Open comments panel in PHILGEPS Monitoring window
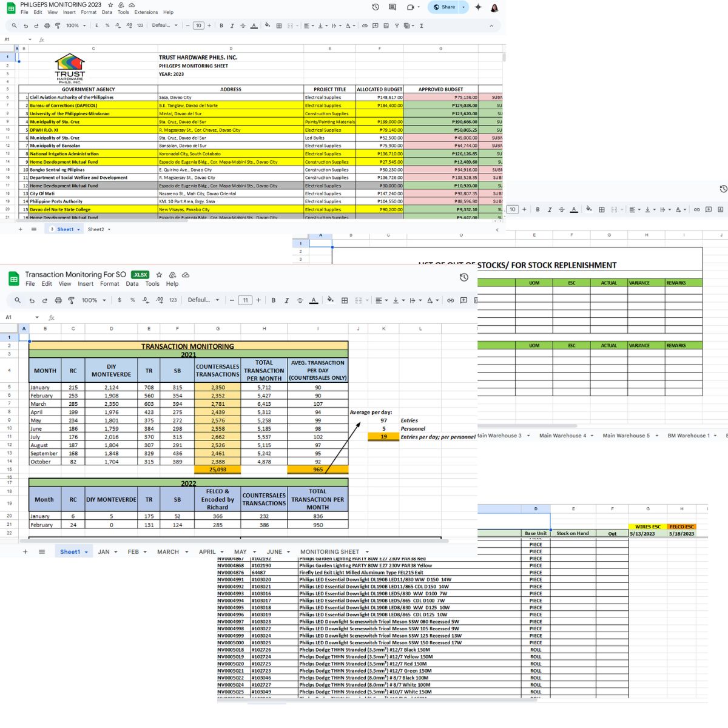 tap(393, 7)
